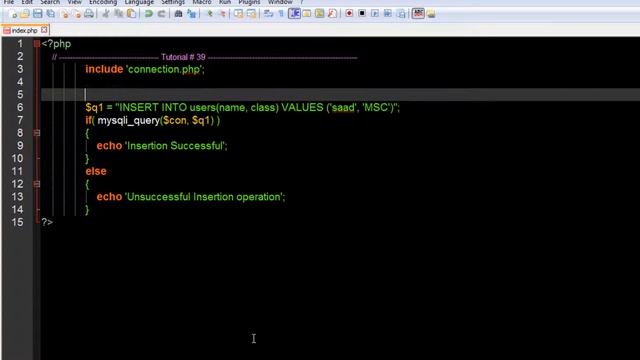Run macro multiple times icon
640x360 pixels.
tap(388, 14)
